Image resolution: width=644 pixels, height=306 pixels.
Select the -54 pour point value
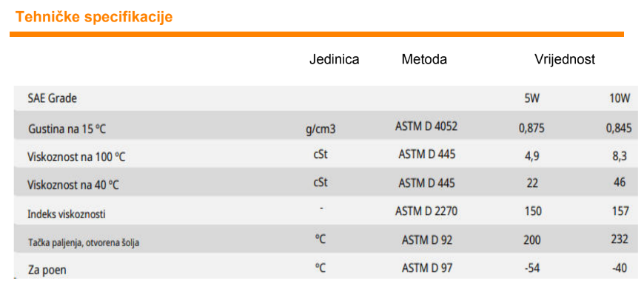coord(531,268)
